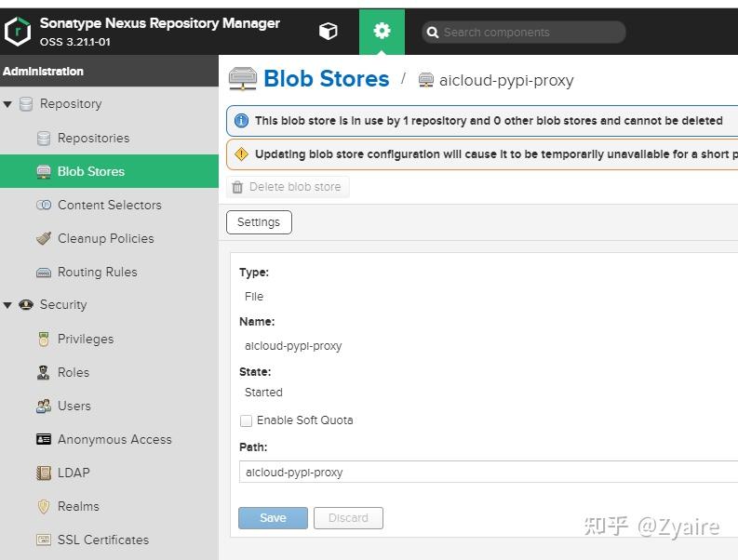
Task: Click the Cleanup Policies broom icon
Action: 44,238
